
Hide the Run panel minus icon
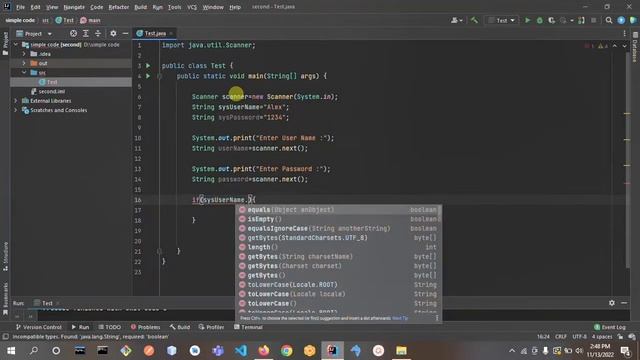click(624, 303)
